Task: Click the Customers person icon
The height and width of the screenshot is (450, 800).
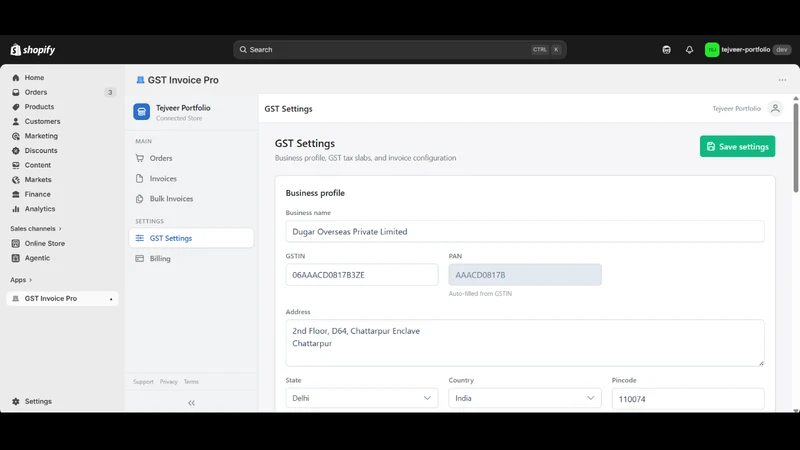Action: [x=16, y=121]
